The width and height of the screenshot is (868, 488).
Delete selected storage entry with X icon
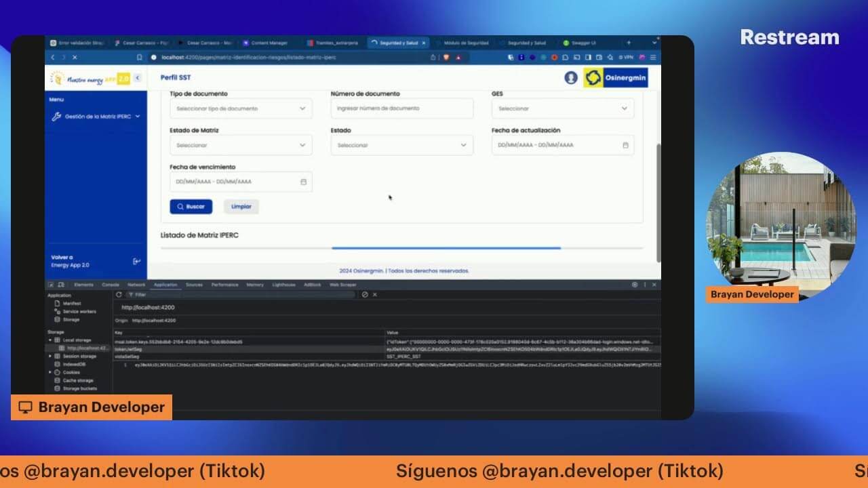pyautogui.click(x=375, y=295)
